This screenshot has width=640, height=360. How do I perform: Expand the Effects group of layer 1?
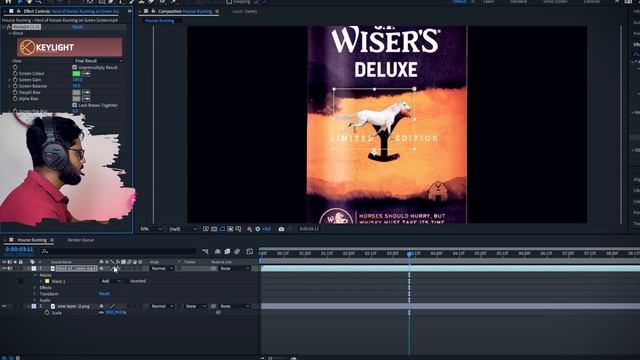(x=35, y=288)
